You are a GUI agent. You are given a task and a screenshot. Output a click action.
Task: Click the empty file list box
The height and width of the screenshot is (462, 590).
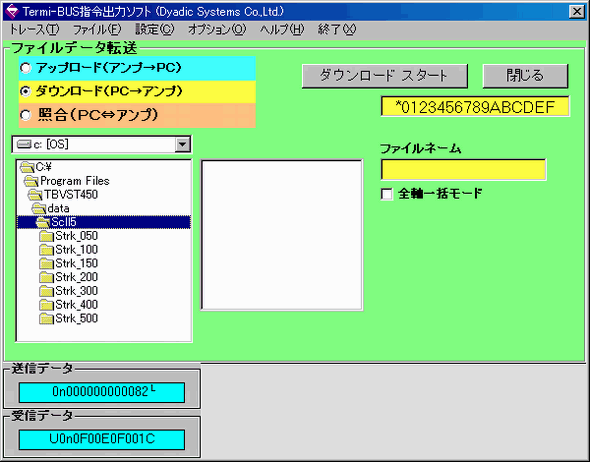coord(282,235)
